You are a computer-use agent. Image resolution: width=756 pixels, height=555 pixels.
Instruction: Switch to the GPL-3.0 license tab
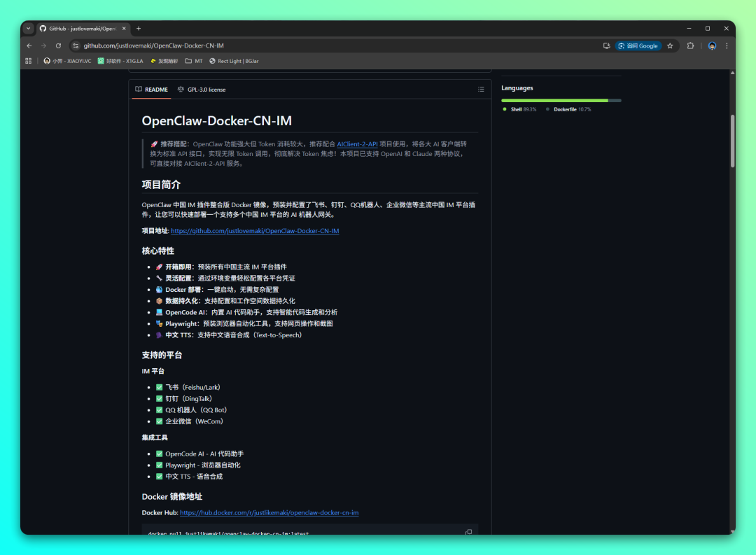202,90
